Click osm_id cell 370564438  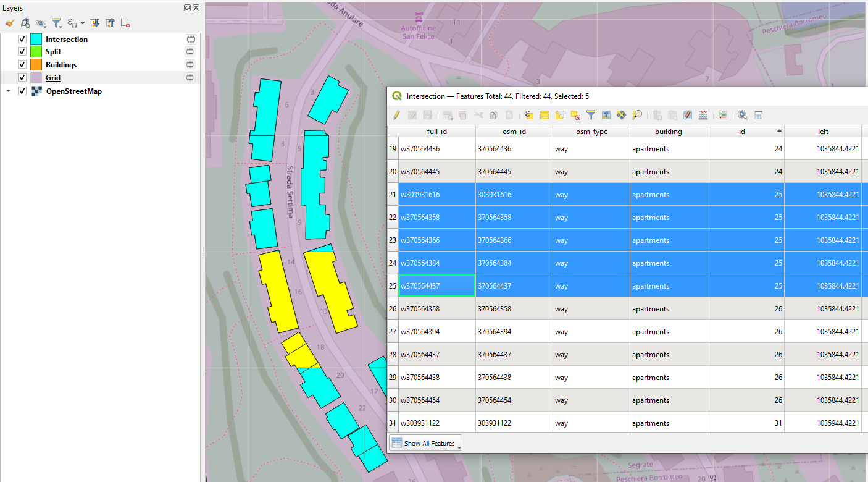[x=514, y=378]
